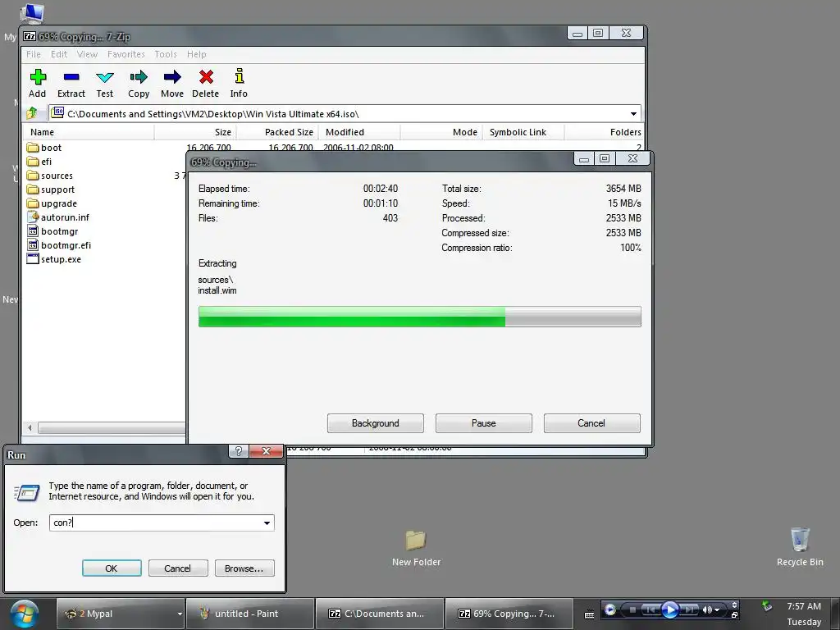Open the File menu in 7-Zip
The image size is (840, 630).
[33, 54]
